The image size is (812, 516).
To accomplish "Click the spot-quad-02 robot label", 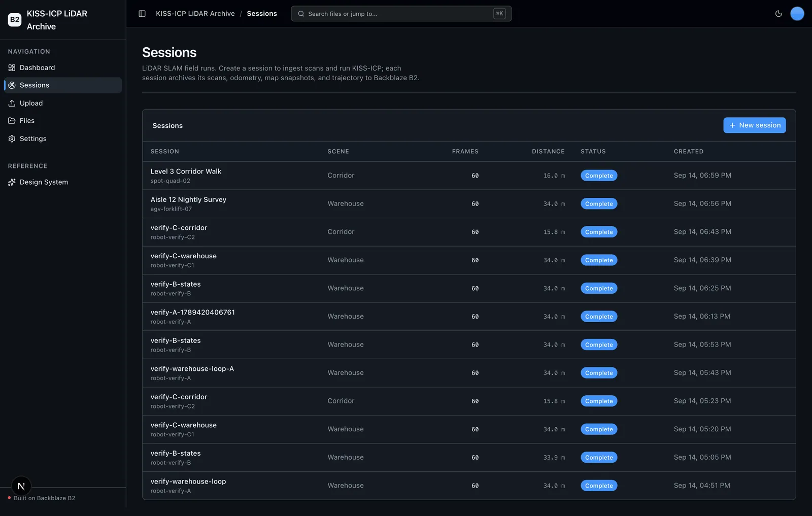I will click(171, 181).
